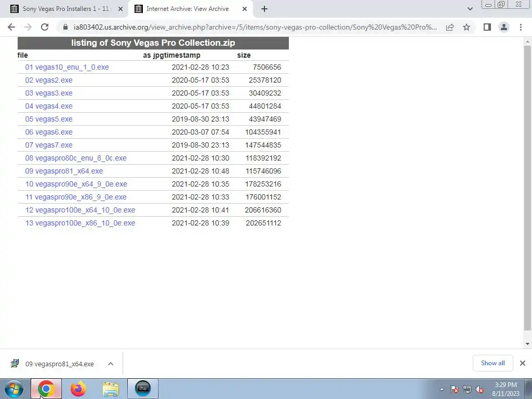Click size value 7506656

267,67
